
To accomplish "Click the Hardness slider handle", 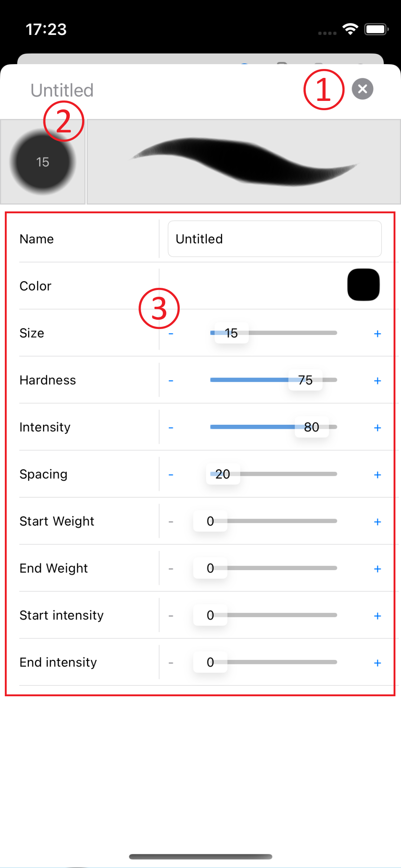I will pos(305,380).
